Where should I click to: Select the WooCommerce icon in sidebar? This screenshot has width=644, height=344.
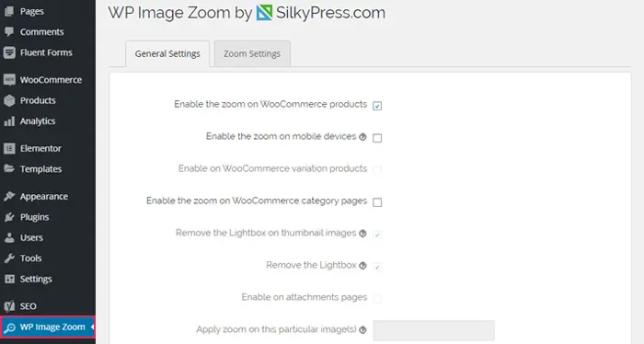9,80
